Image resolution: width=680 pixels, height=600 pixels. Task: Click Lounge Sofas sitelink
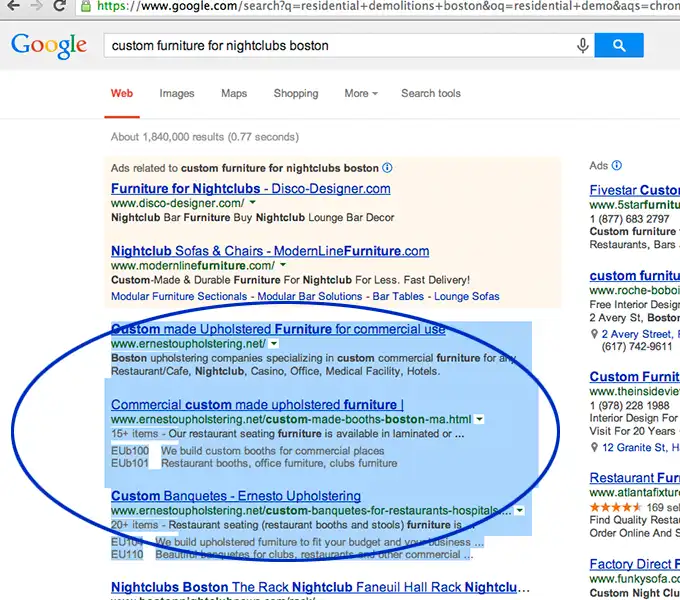[x=467, y=296]
